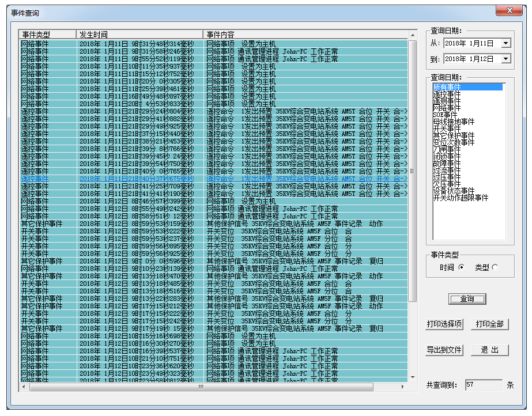Image resolution: width=532 pixels, height=416 pixels.
Task: Select 故障事件 in the event list
Action: (x=447, y=163)
